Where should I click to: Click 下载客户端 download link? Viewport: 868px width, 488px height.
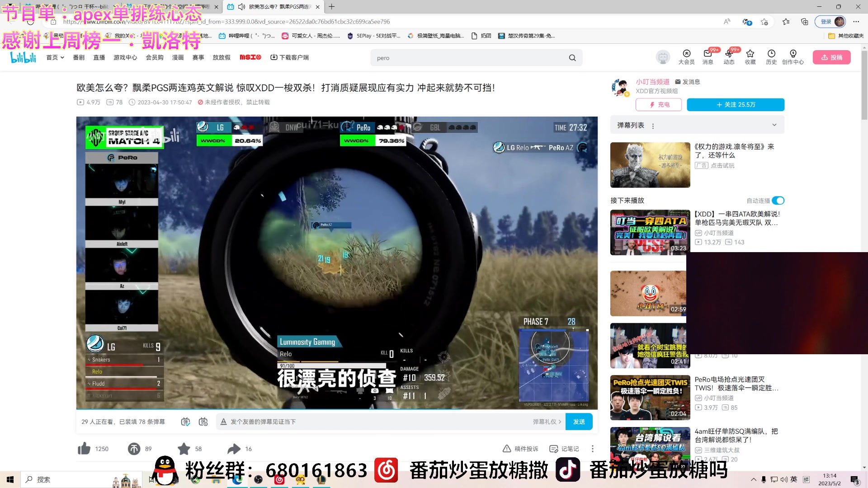click(x=290, y=57)
